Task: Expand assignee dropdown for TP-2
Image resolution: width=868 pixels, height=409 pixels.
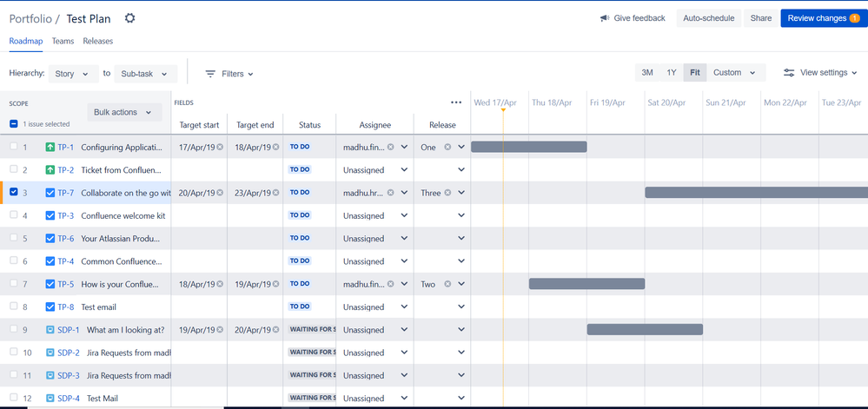Action: tap(404, 170)
